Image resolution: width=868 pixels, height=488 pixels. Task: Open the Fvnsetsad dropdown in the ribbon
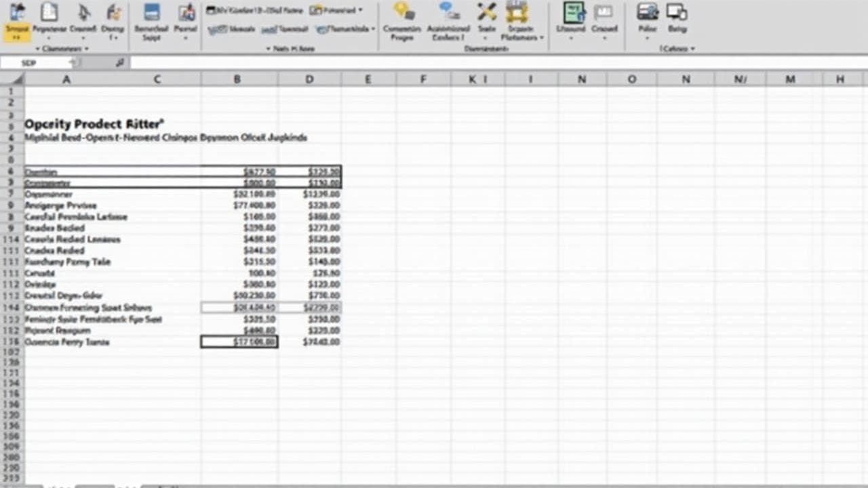point(336,10)
